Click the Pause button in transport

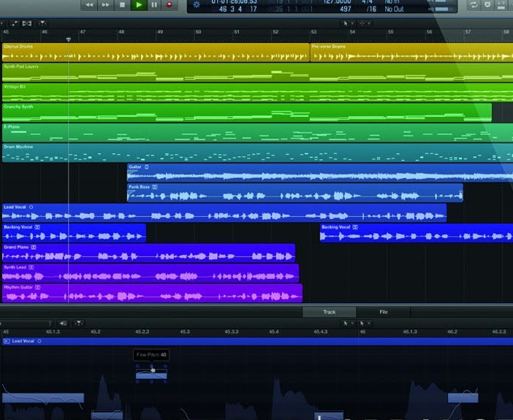(x=154, y=5)
